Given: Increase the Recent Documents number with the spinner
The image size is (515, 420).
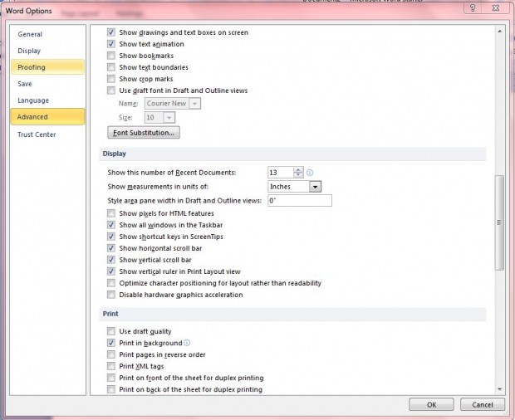Looking at the screenshot, I should (x=298, y=170).
